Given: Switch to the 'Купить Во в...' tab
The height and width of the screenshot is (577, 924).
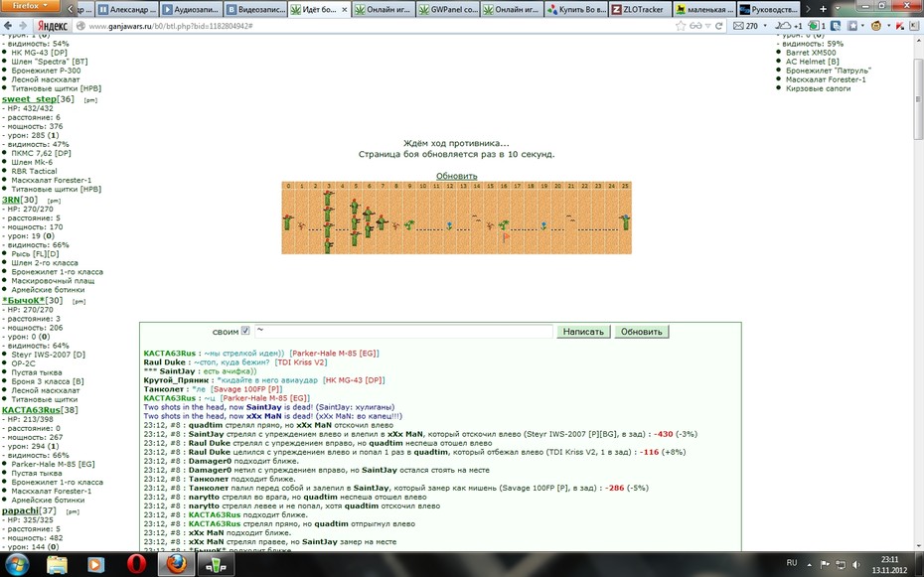Looking at the screenshot, I should coord(576,9).
